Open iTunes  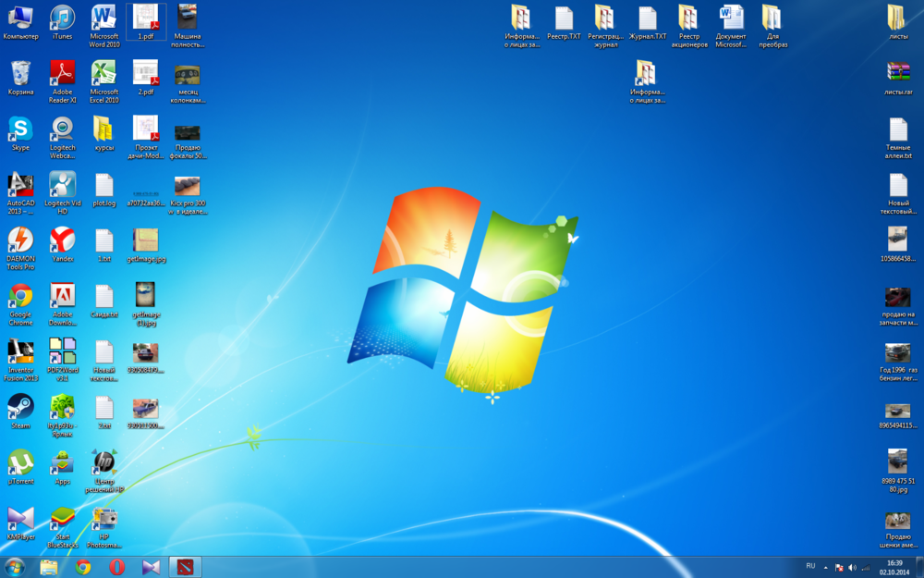tap(62, 17)
